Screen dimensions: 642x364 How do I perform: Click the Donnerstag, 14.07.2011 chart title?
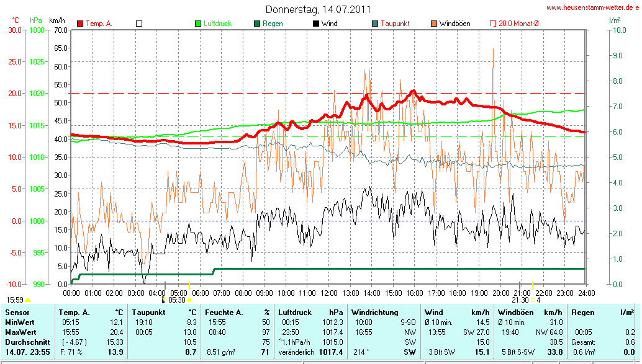tap(318, 9)
